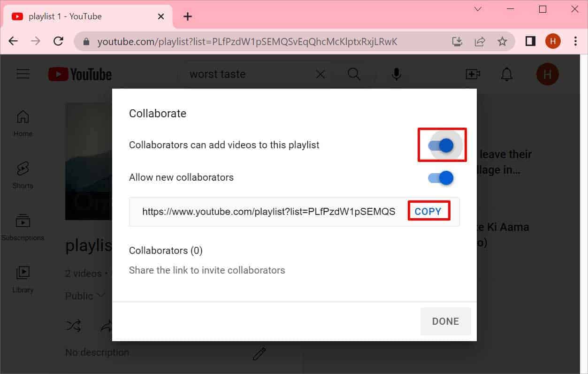
Task: Open the notifications bell
Action: tap(507, 74)
